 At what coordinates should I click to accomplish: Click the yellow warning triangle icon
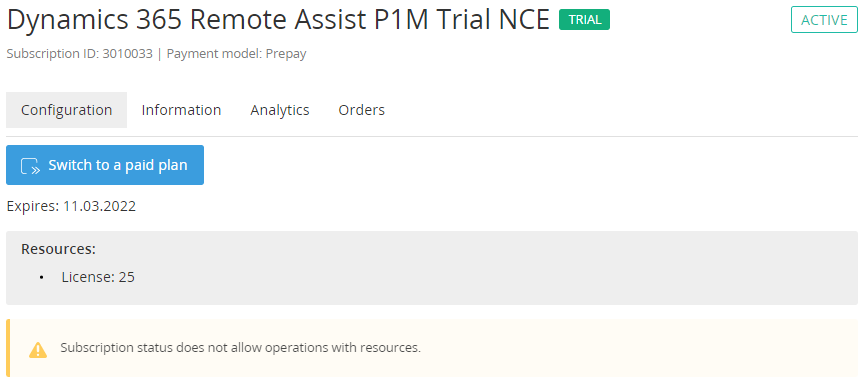[x=38, y=349]
